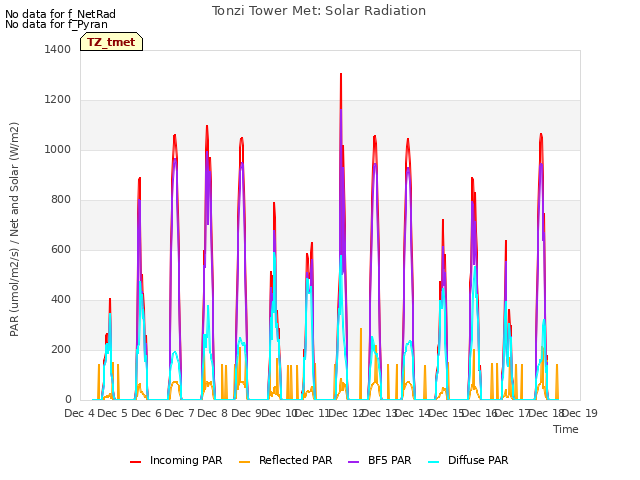640x480 pixels.
Task: Click the Incoming PAR legend entry
Action: [176, 460]
